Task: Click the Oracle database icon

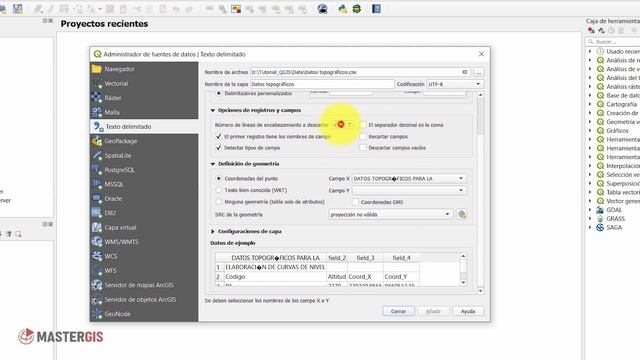Action: pos(97,198)
